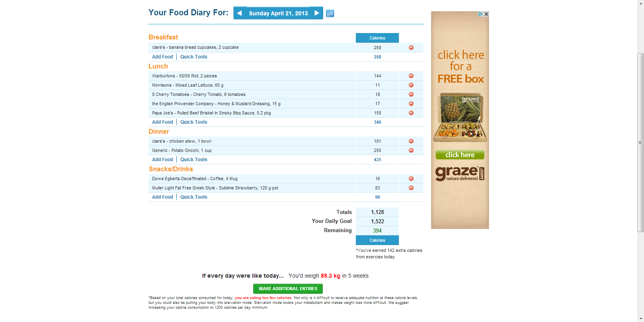Image resolution: width=644 pixels, height=322 pixels.
Task: Delete Muller Light Greek yogurt entry
Action: click(x=411, y=188)
